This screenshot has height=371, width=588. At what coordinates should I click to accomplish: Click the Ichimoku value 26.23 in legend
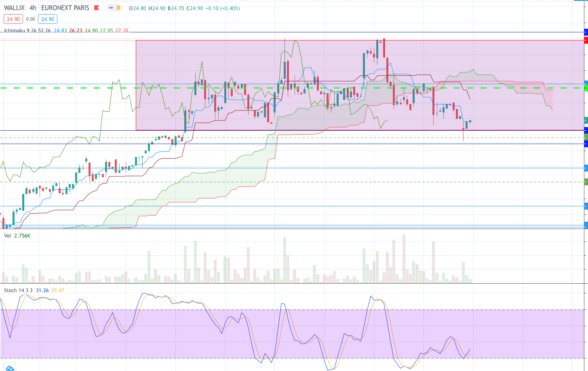[76, 31]
